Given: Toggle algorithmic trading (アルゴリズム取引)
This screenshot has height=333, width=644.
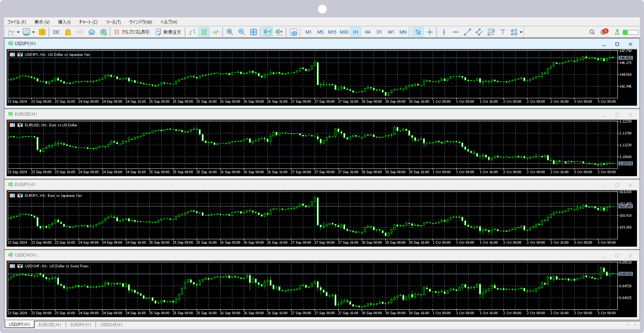Looking at the screenshot, I should pyautogui.click(x=132, y=32).
